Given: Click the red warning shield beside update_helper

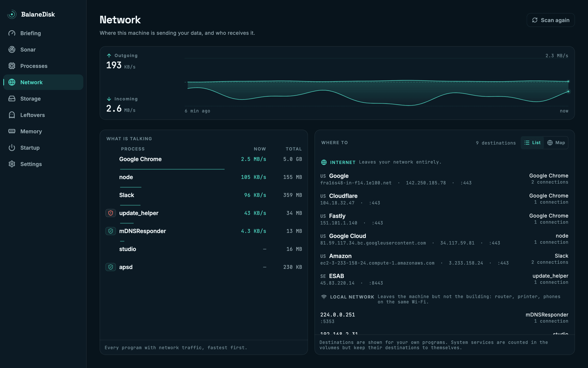Looking at the screenshot, I should pyautogui.click(x=110, y=213).
